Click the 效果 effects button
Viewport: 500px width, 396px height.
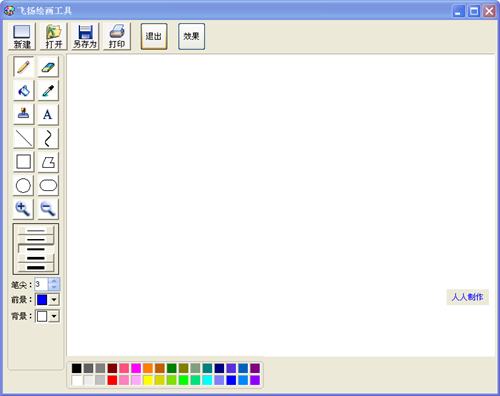click(x=191, y=36)
